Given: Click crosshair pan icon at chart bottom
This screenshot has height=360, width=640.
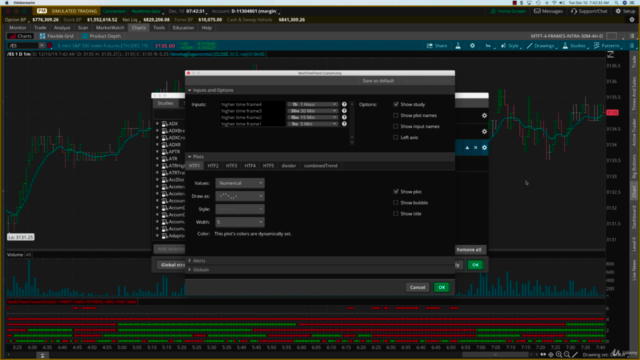Looking at the screenshot, I should [551, 355].
